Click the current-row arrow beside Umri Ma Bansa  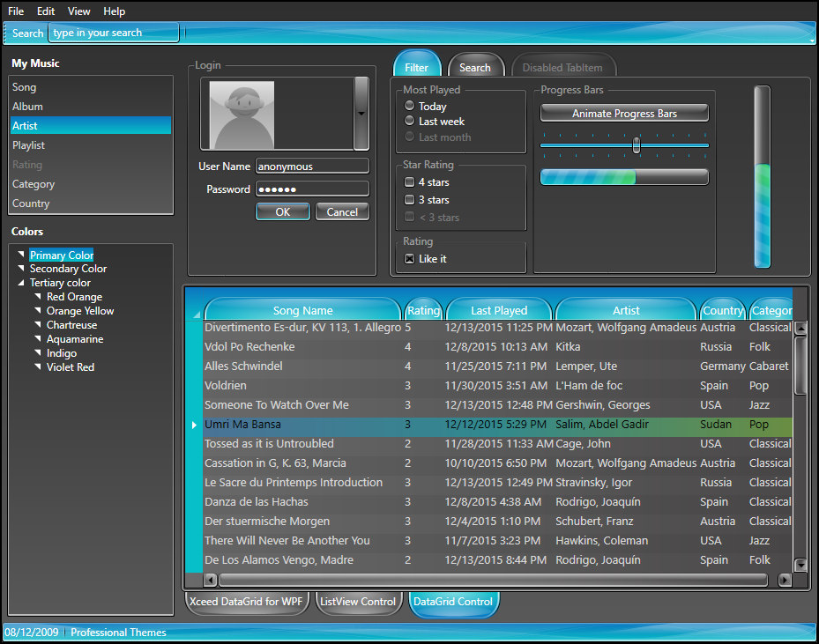(x=195, y=425)
